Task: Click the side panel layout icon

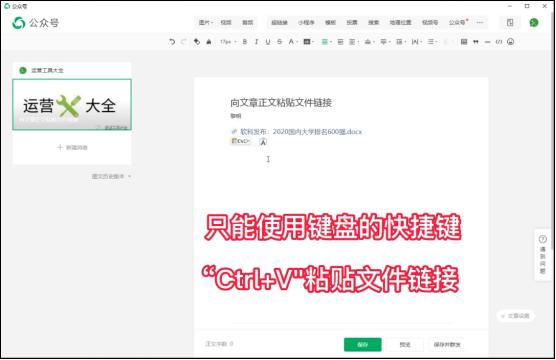Action: pos(510,23)
